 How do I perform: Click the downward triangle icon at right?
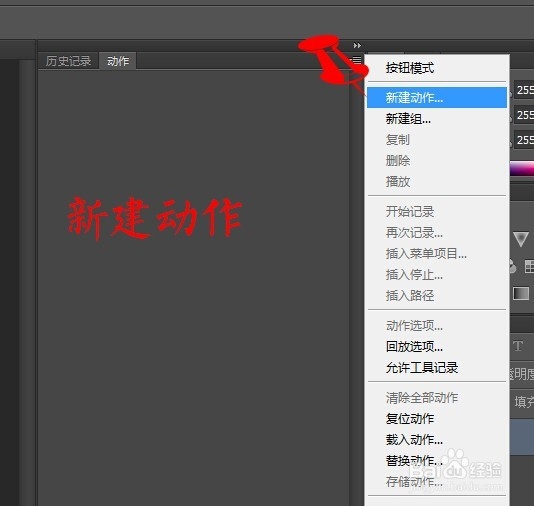tap(521, 239)
